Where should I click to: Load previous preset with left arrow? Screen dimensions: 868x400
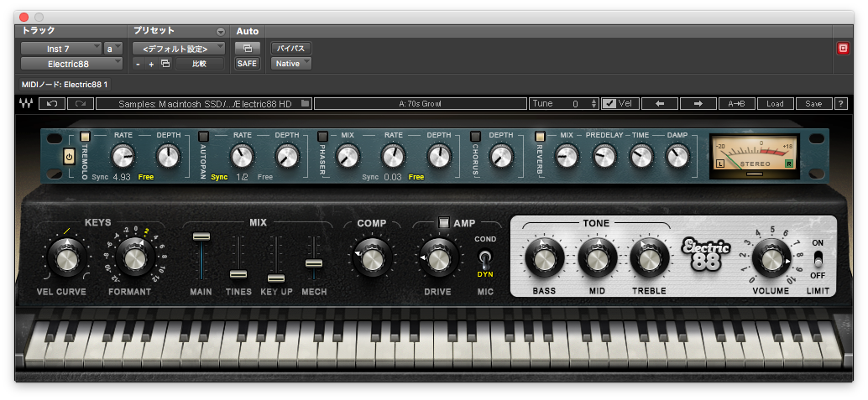click(x=659, y=103)
